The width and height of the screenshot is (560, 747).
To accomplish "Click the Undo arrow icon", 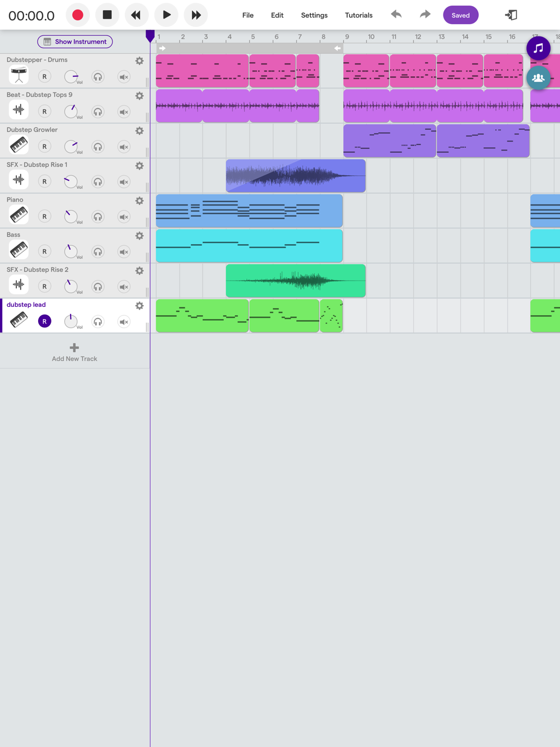I will click(396, 15).
